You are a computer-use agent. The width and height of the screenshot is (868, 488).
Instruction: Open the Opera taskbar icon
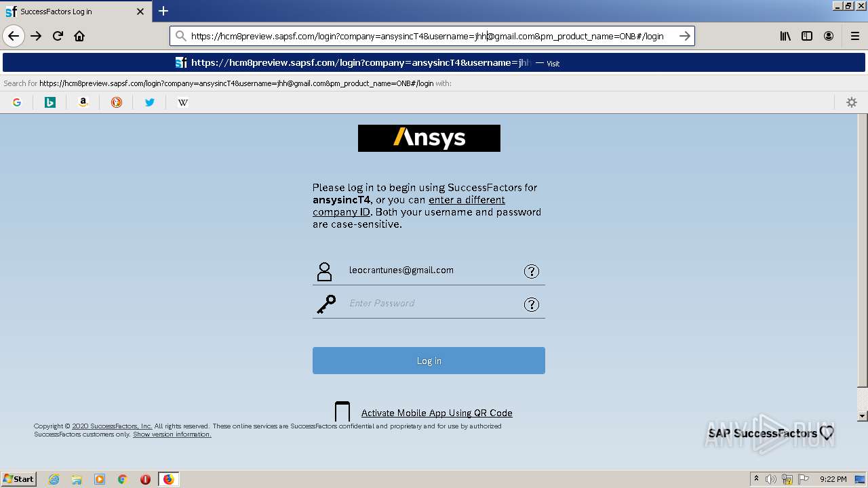click(145, 479)
